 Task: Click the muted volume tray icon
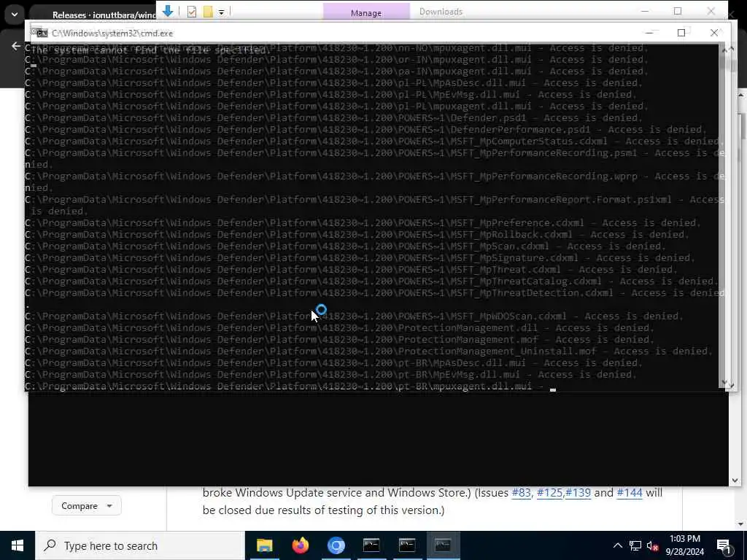pos(653,545)
